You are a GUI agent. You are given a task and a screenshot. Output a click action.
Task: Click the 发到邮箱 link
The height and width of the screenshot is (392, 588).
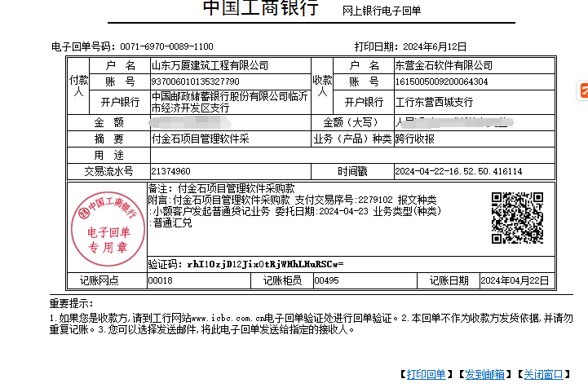pos(484,374)
